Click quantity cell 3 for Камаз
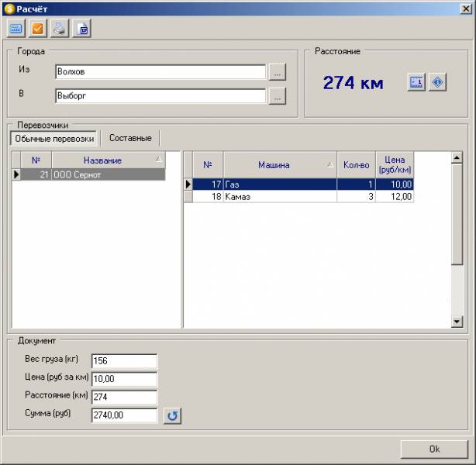This screenshot has width=476, height=465. tap(357, 196)
